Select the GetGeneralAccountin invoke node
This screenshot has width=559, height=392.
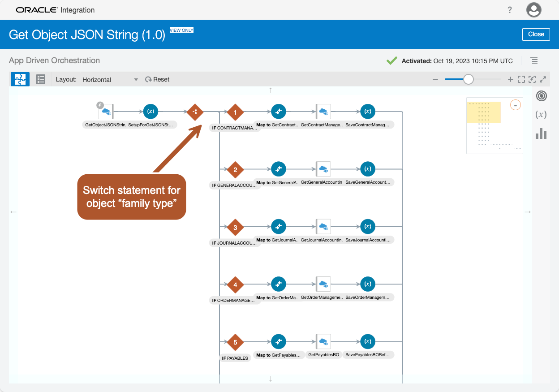(323, 169)
